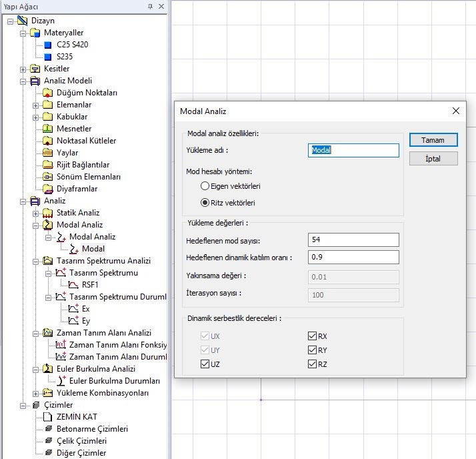The height and width of the screenshot is (459, 476).
Task: Click the blue C25 S420 material icon
Action: (x=47, y=45)
